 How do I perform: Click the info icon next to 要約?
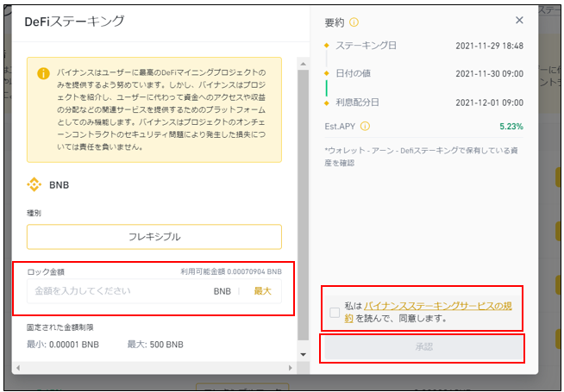(x=354, y=22)
